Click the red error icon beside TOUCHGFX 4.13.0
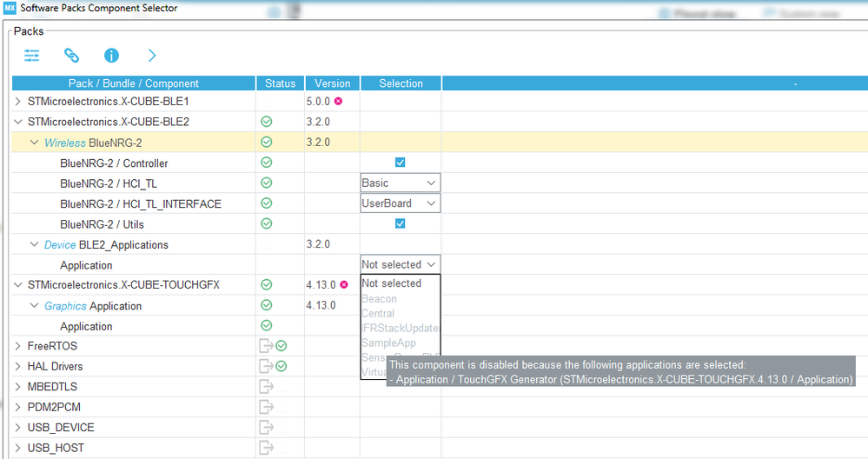This screenshot has height=459, width=868. [344, 284]
